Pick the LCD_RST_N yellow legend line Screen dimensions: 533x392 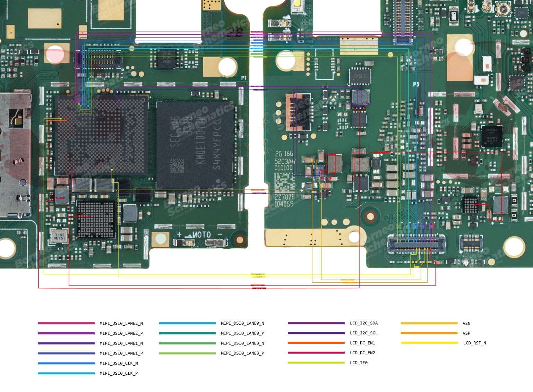429,343
